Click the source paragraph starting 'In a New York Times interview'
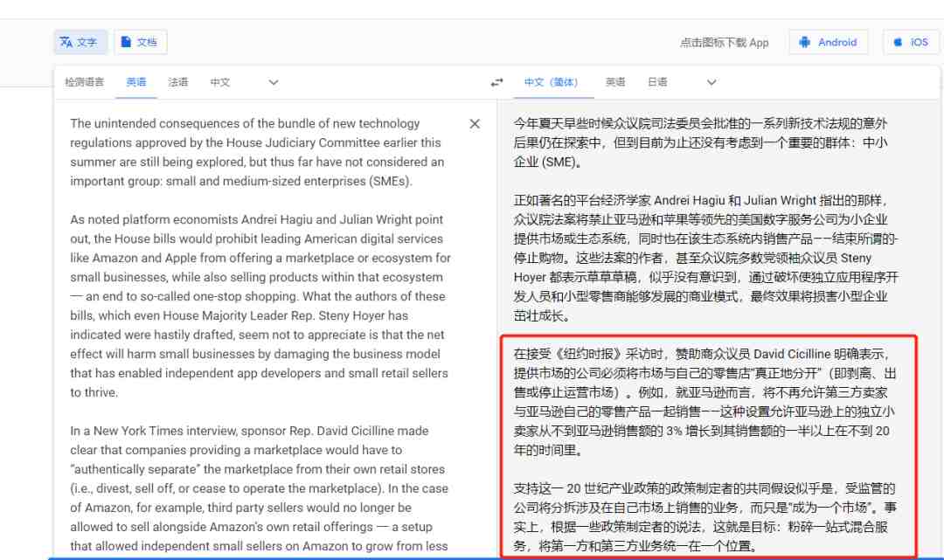Viewport: 944px width, 560px height. (259, 488)
